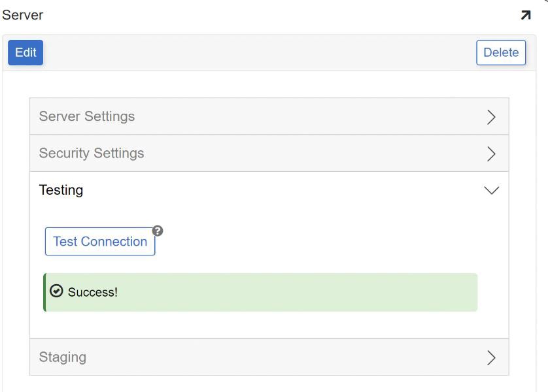548x392 pixels.
Task: Click the pop-out arrow icon beside Server
Action: [526, 15]
